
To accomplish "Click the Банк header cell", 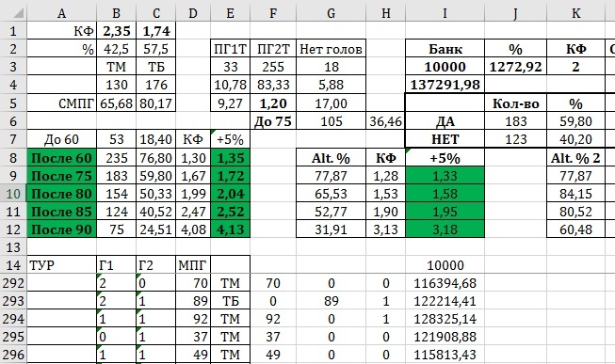I will 445,49.
